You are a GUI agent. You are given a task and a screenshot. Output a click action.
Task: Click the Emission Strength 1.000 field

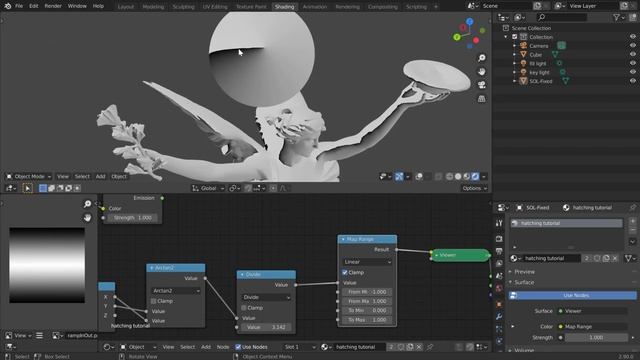(x=133, y=218)
